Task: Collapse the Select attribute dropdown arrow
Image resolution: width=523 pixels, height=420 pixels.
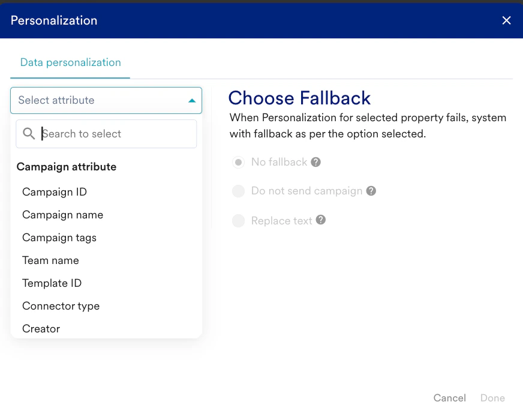Action: coord(191,101)
